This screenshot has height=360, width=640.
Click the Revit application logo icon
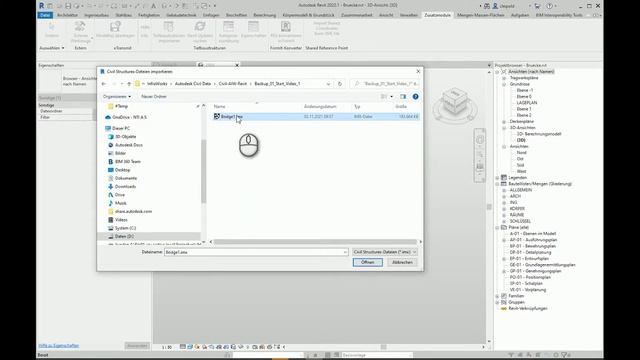click(41, 6)
